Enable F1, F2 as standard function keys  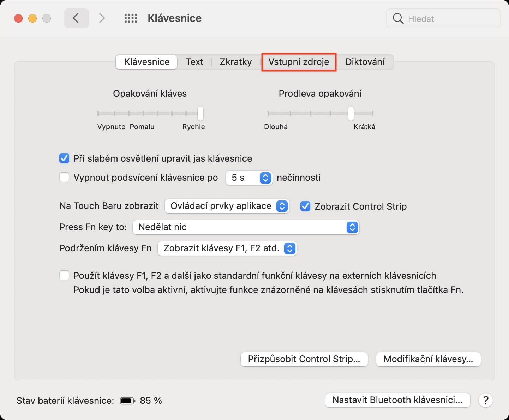click(x=64, y=276)
